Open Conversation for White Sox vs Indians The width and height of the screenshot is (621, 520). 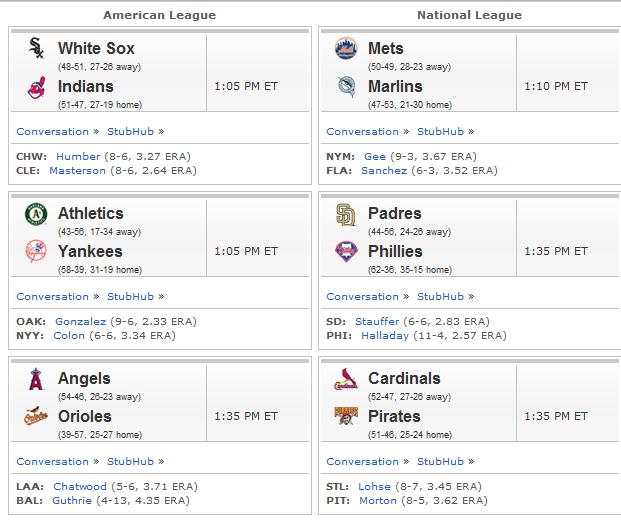coord(53,131)
